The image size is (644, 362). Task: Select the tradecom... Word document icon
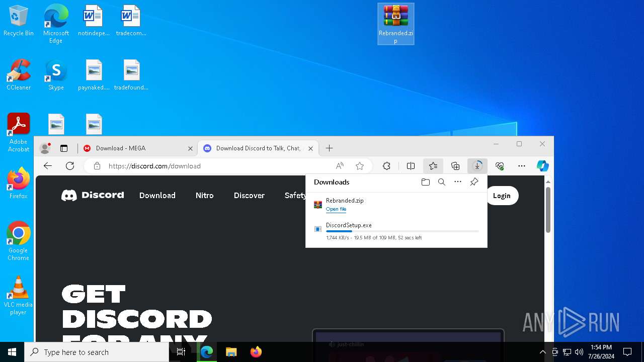click(x=131, y=21)
